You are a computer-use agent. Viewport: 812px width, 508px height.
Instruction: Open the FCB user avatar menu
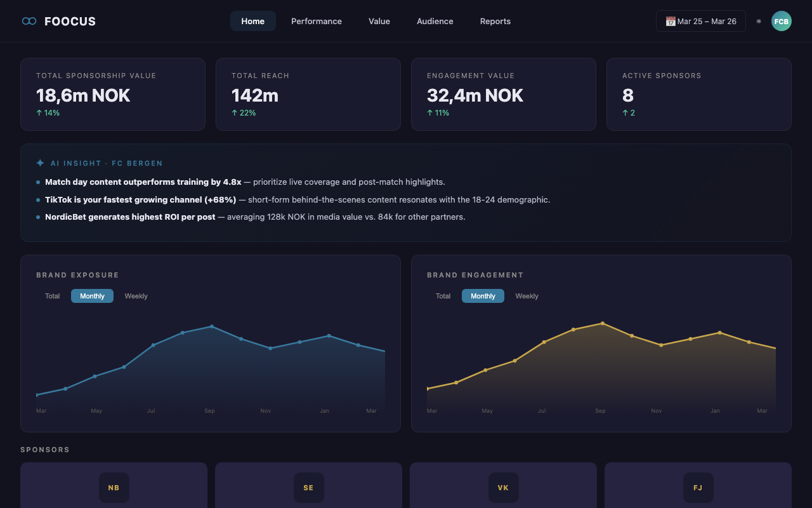tap(781, 21)
